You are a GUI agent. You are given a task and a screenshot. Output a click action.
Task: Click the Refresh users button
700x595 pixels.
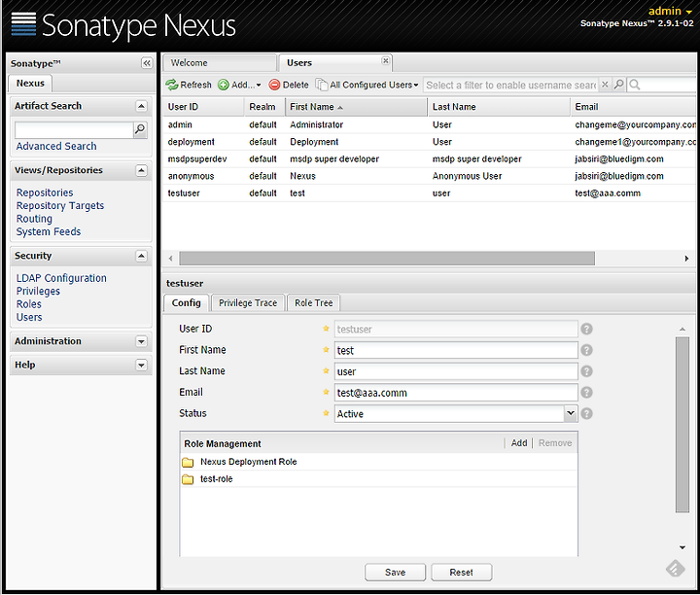189,85
